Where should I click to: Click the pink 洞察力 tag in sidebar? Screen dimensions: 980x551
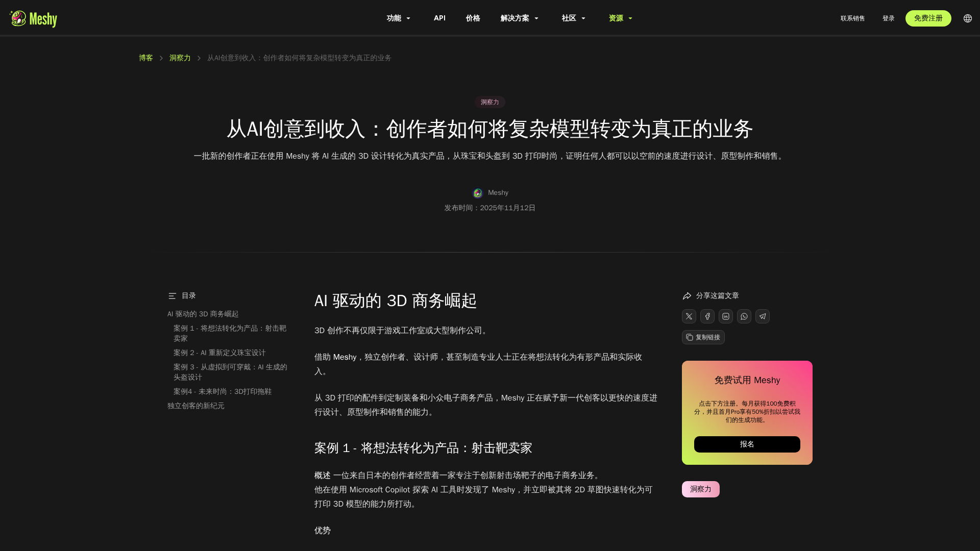click(x=700, y=489)
